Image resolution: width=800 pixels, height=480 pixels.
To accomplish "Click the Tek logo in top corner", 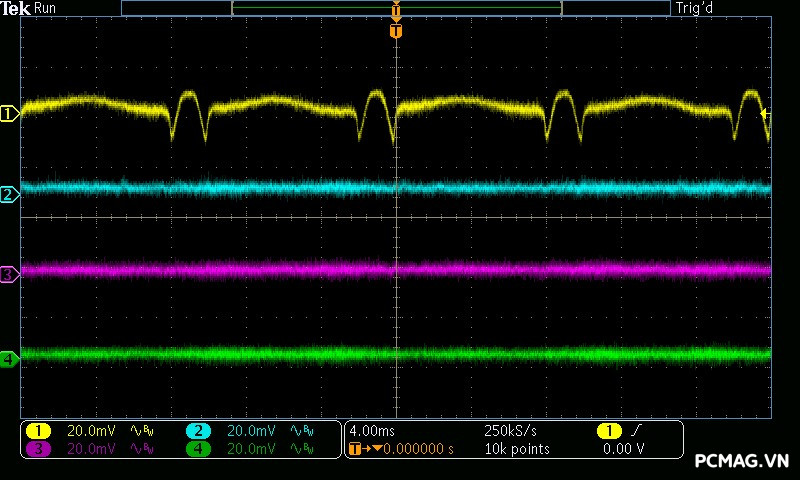I will click(17, 9).
